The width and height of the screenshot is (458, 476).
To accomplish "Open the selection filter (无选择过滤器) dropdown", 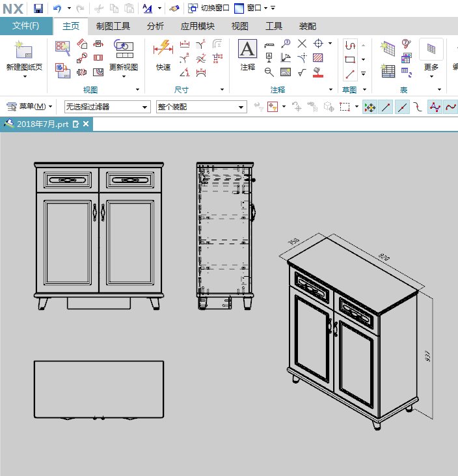I will pyautogui.click(x=107, y=107).
